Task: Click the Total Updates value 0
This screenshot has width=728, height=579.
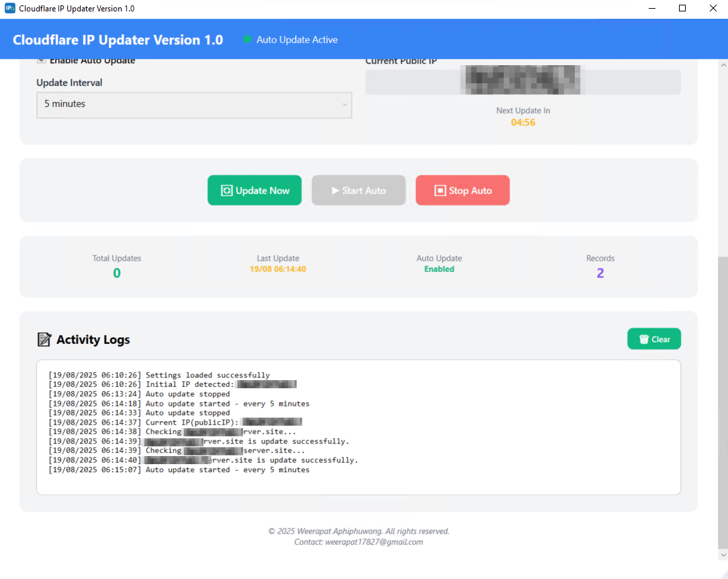Action: click(117, 273)
